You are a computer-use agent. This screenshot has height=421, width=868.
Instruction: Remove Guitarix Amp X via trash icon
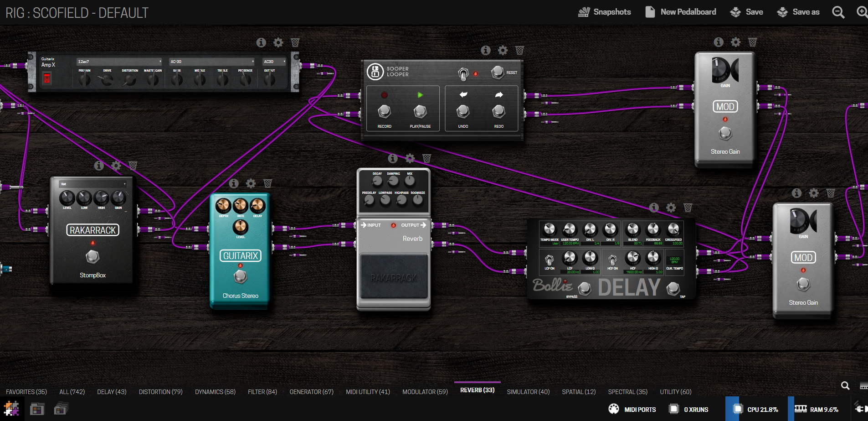tap(295, 42)
